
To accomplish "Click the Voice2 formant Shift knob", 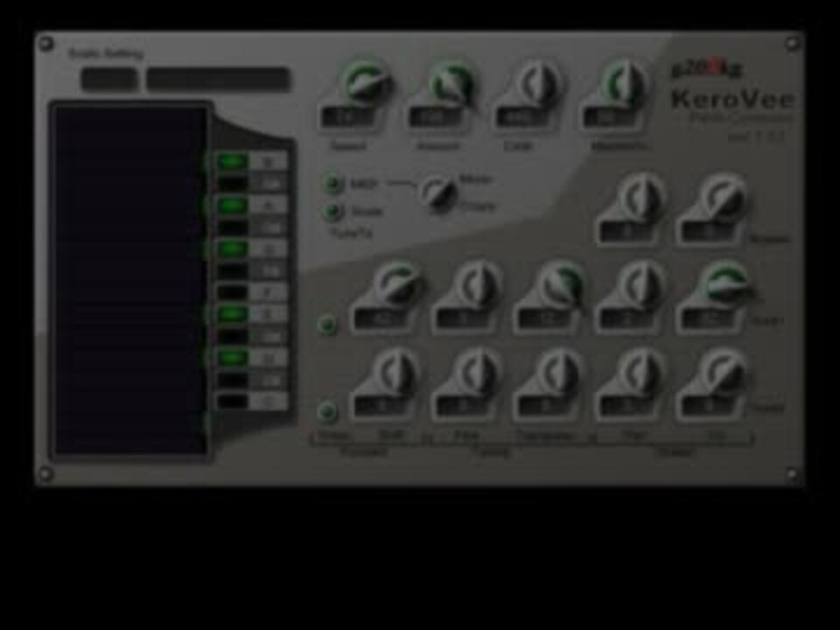I will click(396, 372).
